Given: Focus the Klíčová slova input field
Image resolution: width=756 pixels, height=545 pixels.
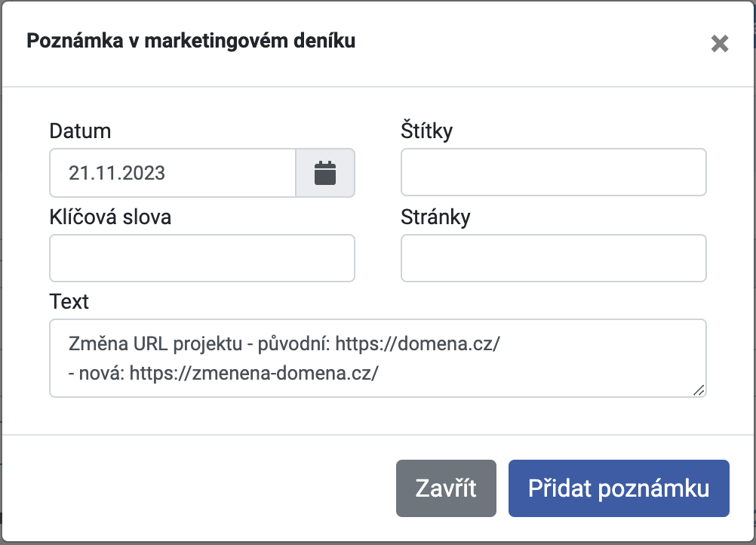Looking at the screenshot, I should point(202,258).
